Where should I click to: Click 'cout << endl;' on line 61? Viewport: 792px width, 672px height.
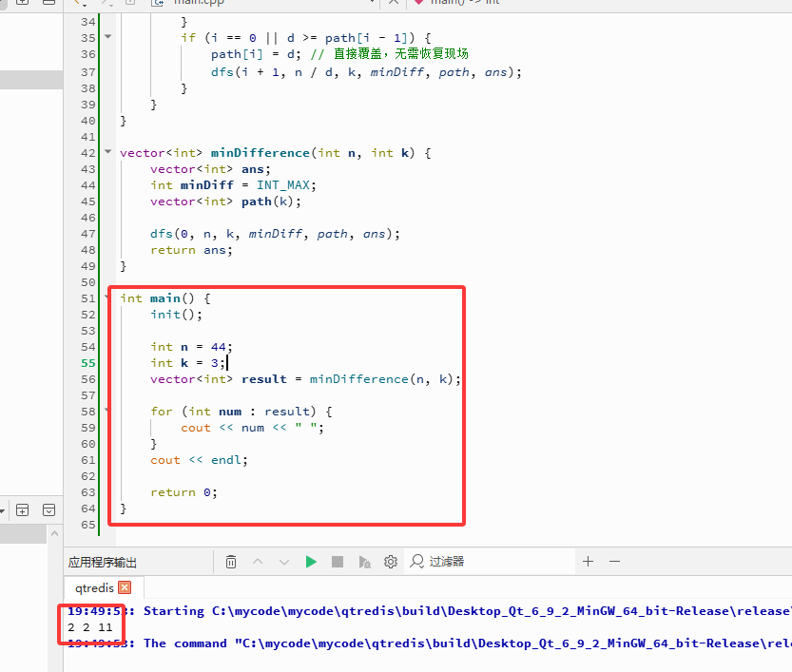click(x=199, y=460)
